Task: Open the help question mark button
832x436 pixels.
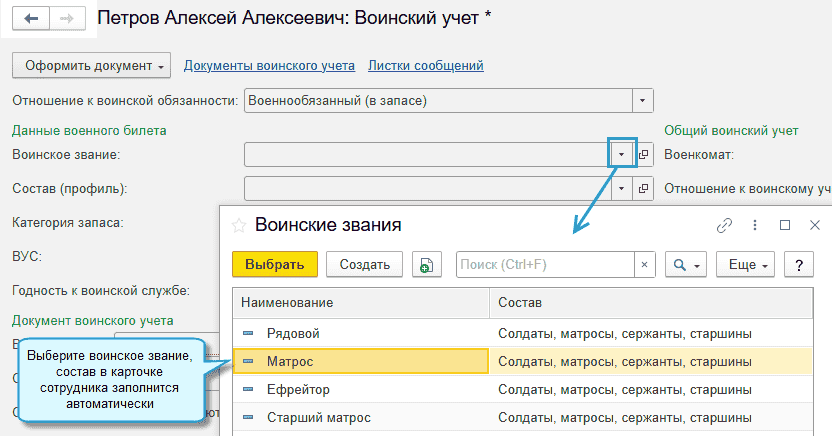Action: pos(799,264)
